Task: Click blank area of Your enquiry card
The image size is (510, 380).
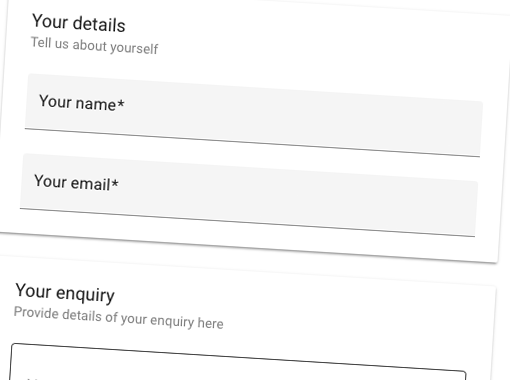Action: click(x=350, y=317)
